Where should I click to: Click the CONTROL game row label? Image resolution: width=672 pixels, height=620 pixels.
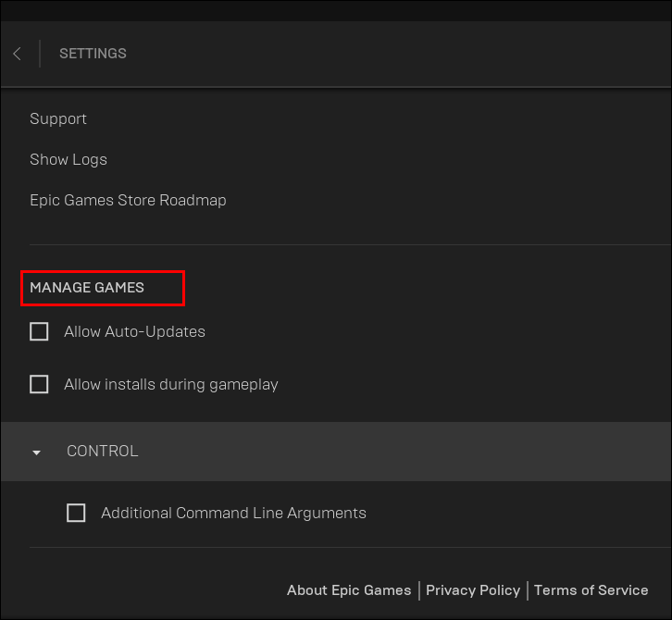(102, 452)
